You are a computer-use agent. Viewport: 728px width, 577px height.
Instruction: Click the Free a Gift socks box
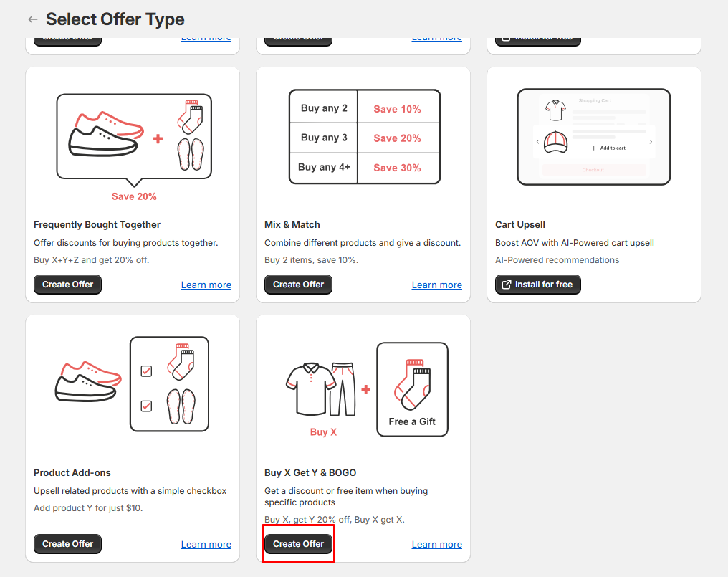(412, 389)
